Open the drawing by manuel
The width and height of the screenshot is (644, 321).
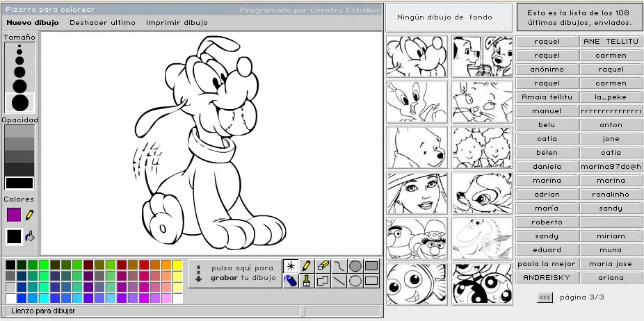[x=547, y=111]
